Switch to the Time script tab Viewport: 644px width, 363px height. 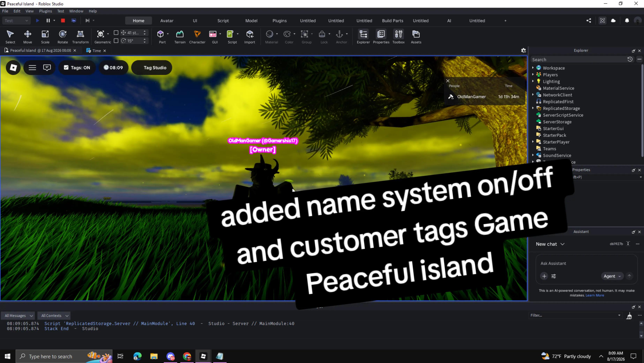(96, 51)
